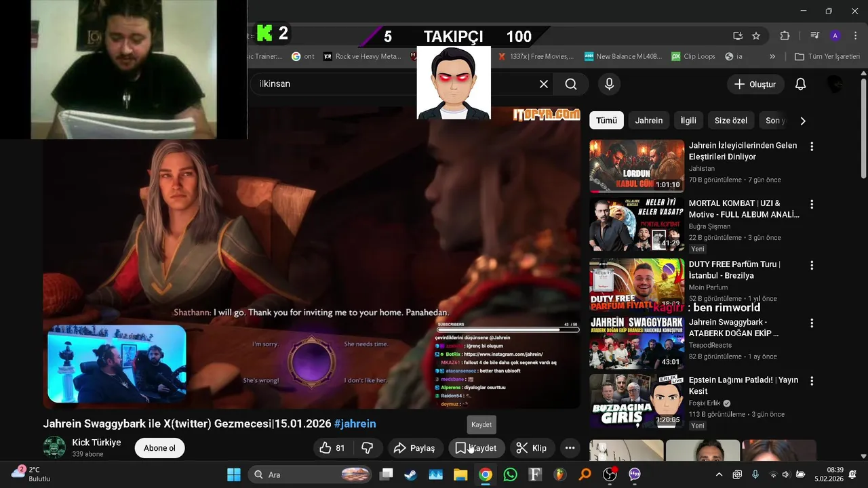Open the ia bookmark
This screenshot has height=488, width=868.
pyautogui.click(x=734, y=56)
